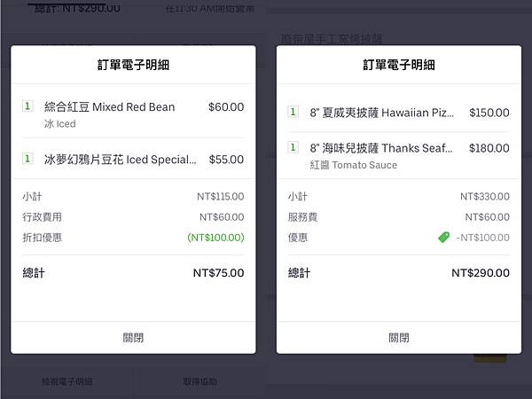Screen dimensions: 532x399
Task: Click the green discount tag icon
Action: coord(443,238)
